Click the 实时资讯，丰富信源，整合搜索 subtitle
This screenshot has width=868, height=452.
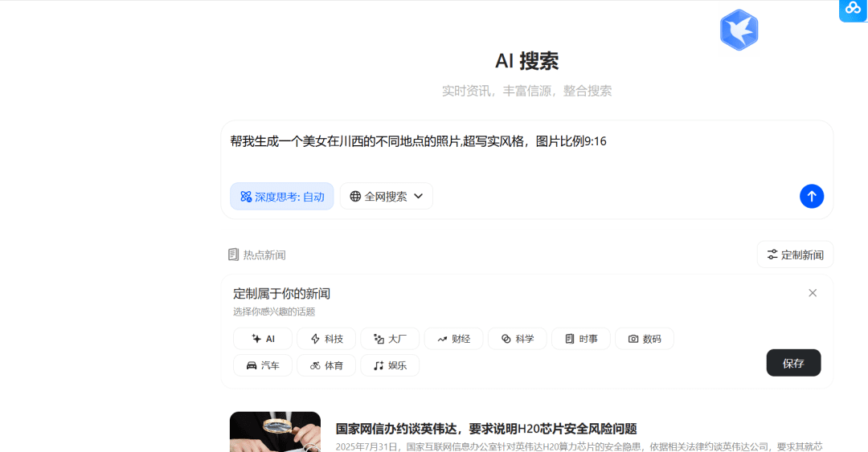click(x=527, y=91)
